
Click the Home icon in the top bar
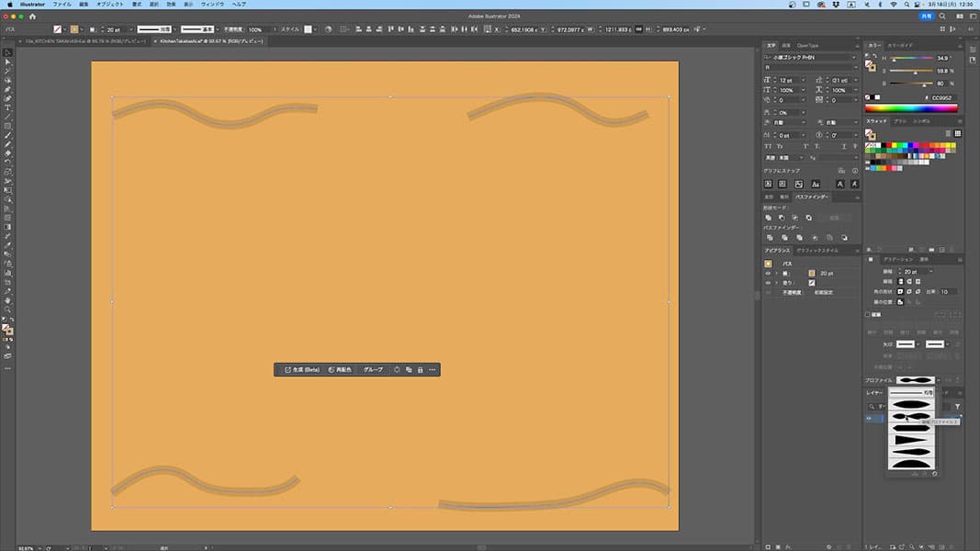[x=34, y=17]
